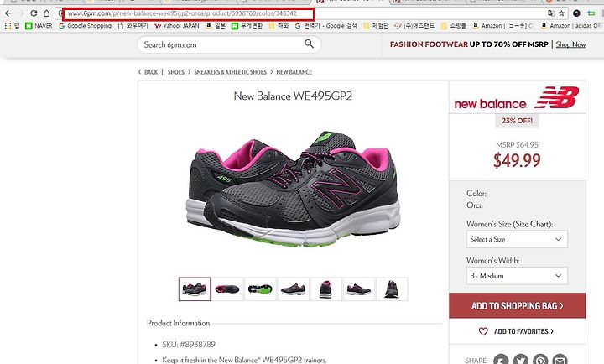
Task: Select first thumbnail showing shoe pair
Action: 195,289
